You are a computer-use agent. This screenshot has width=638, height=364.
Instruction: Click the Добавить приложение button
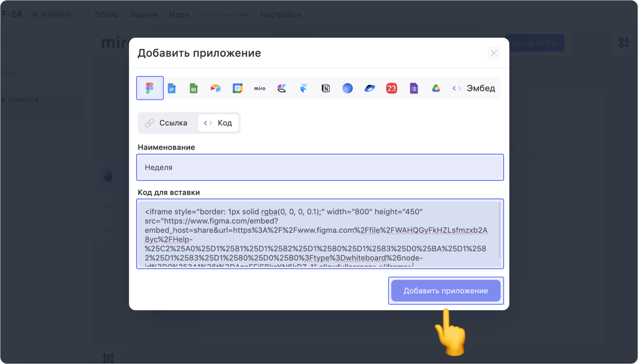pyautogui.click(x=446, y=291)
